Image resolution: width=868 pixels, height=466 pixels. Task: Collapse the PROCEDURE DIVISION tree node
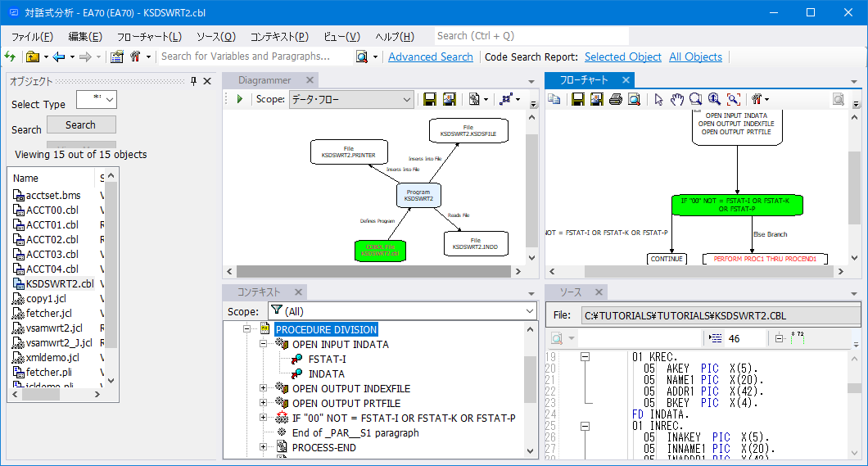[x=247, y=329]
